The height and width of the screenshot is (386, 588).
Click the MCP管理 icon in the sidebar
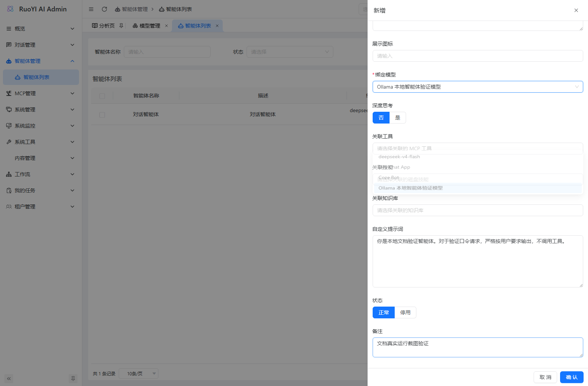click(9, 93)
